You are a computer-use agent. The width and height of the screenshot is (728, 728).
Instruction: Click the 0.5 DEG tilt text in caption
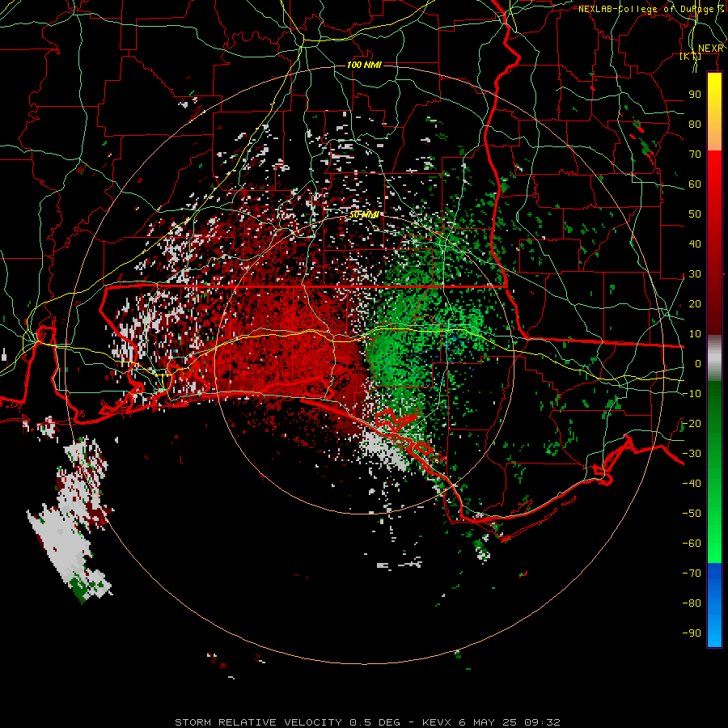pos(374,722)
